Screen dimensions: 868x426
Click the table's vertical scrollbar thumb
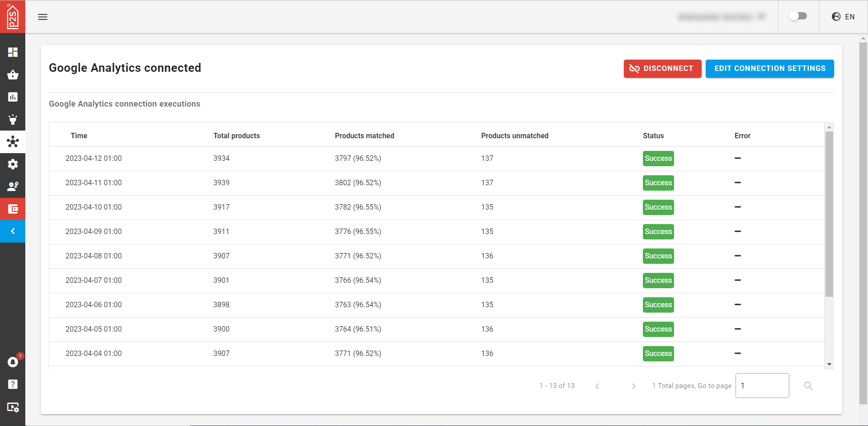(829, 214)
